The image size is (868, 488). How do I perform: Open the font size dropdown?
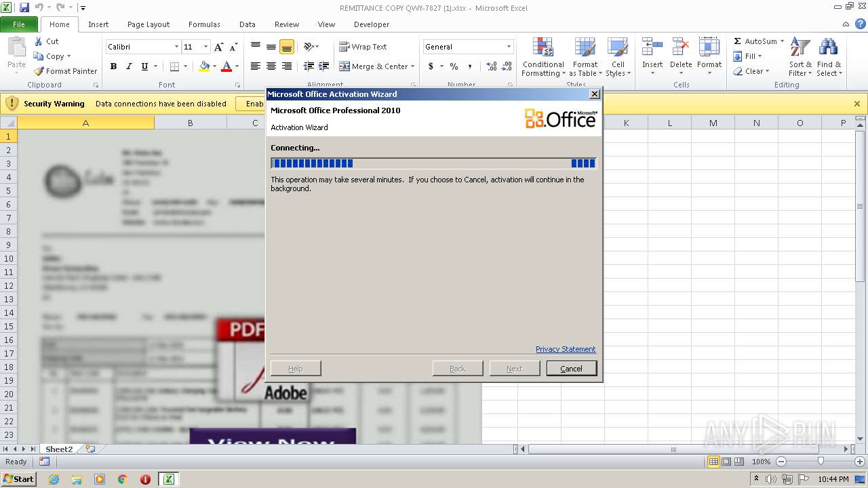[x=205, y=47]
